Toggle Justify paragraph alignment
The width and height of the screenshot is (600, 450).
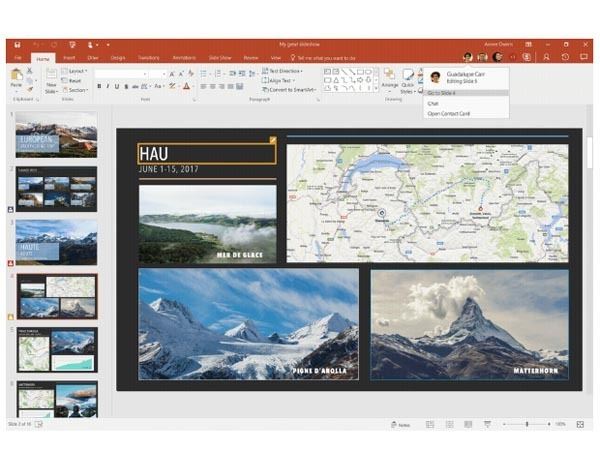[x=231, y=87]
